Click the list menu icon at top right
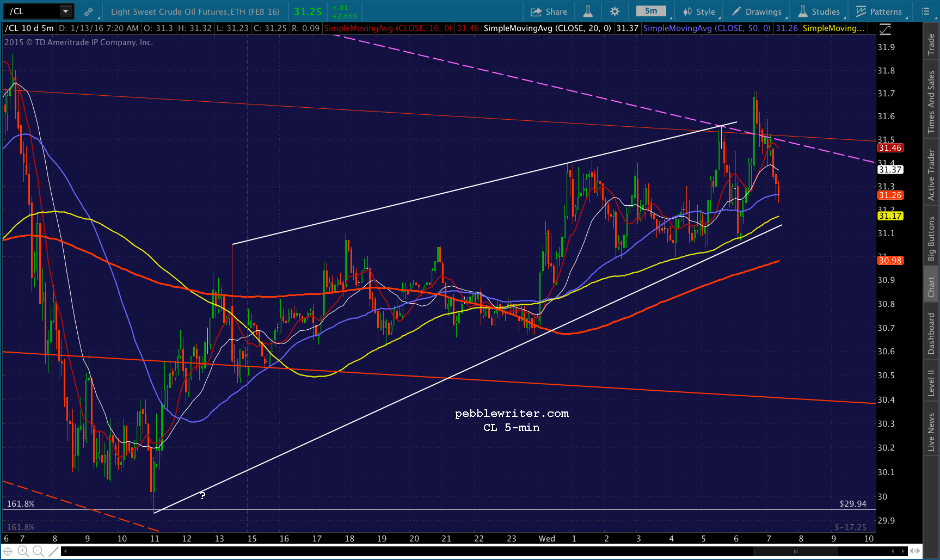Screen dimensions: 940x560 tap(925, 11)
